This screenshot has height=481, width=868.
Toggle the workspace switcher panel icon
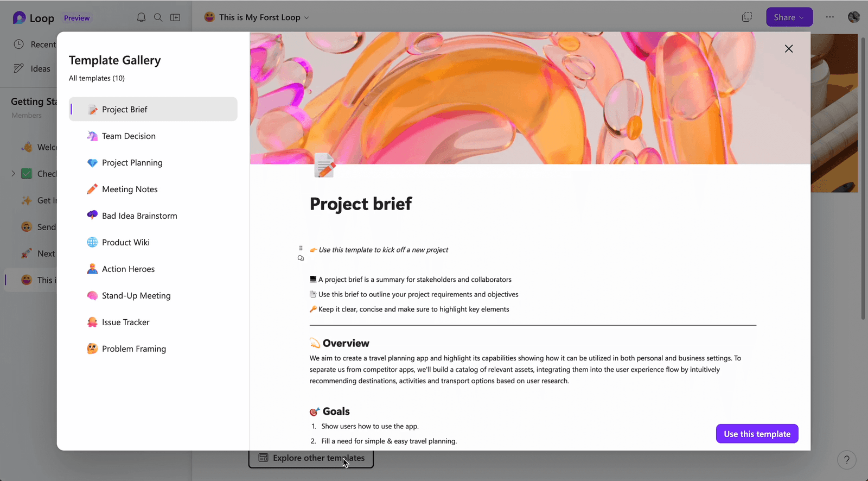[175, 17]
